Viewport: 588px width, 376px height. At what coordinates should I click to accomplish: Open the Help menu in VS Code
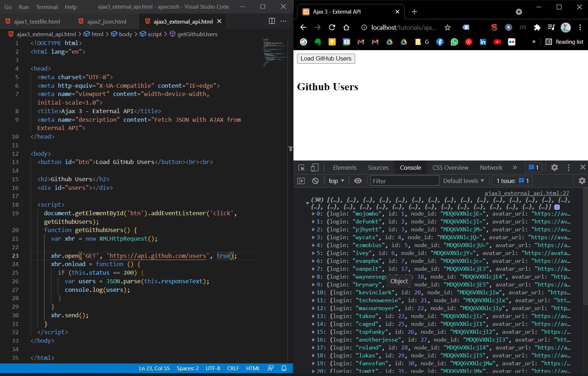pos(71,7)
